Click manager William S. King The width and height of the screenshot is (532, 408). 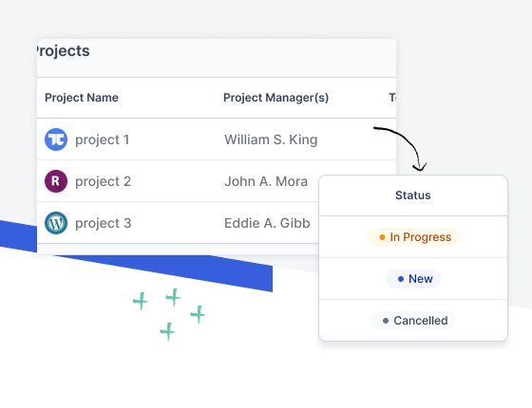[x=271, y=139]
